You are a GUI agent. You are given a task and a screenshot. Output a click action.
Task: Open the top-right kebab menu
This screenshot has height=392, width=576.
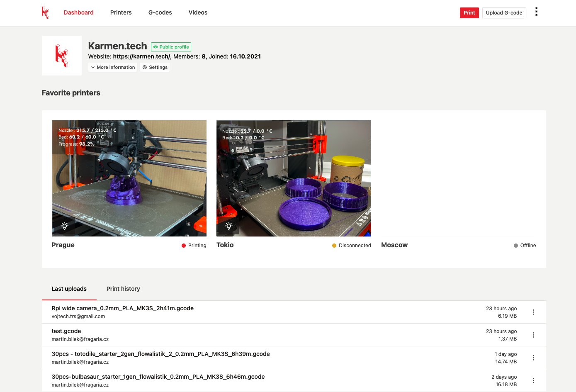(536, 12)
